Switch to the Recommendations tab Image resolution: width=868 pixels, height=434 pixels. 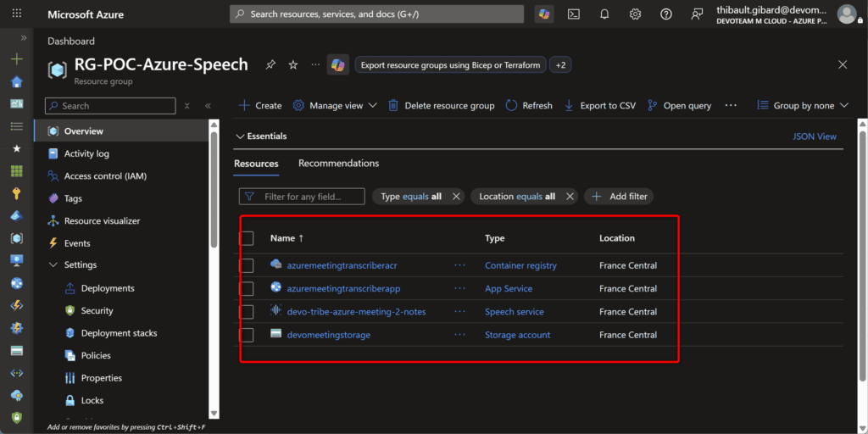pos(339,164)
